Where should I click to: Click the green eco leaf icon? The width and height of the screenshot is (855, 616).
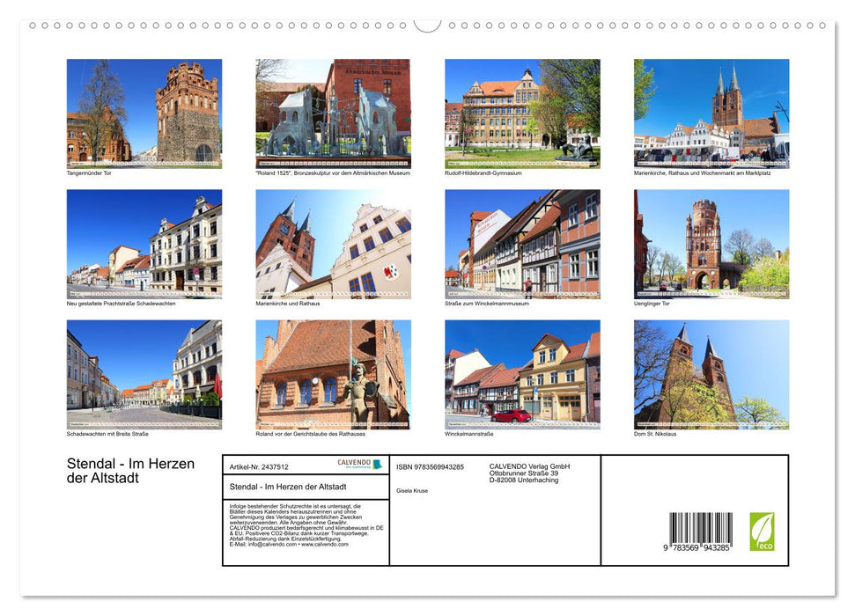[x=762, y=532]
